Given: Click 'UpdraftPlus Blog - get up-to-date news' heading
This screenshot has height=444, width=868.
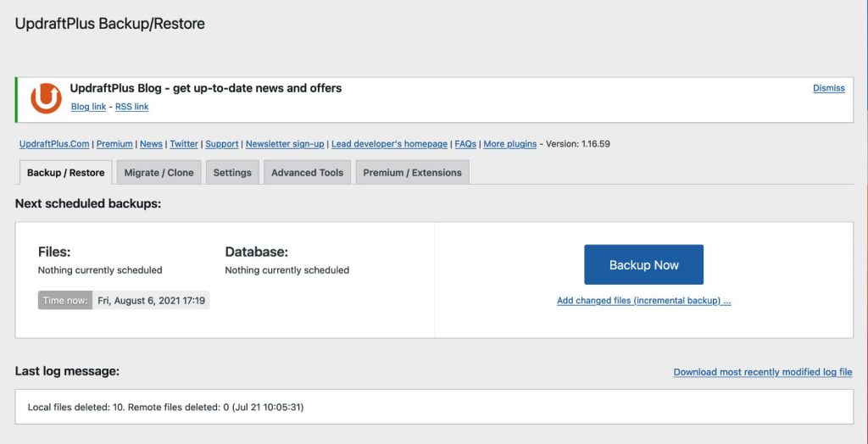Looking at the screenshot, I should point(206,88).
